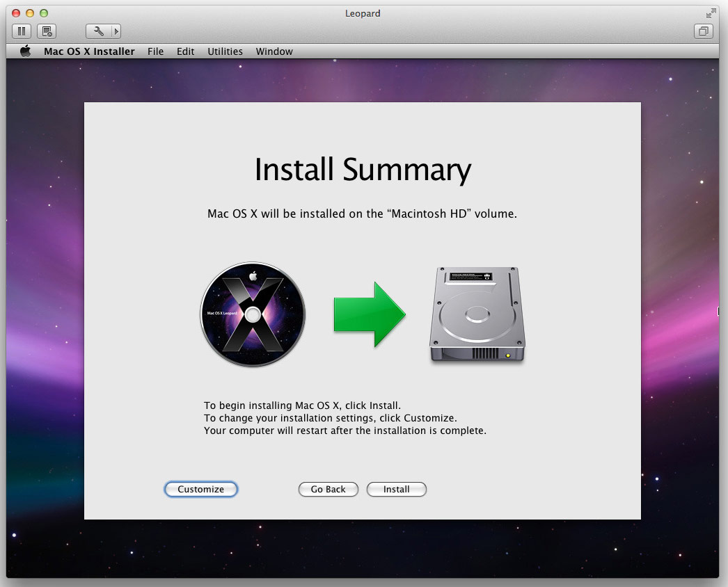Click the Mac OS X Leopard disc icon

[253, 314]
